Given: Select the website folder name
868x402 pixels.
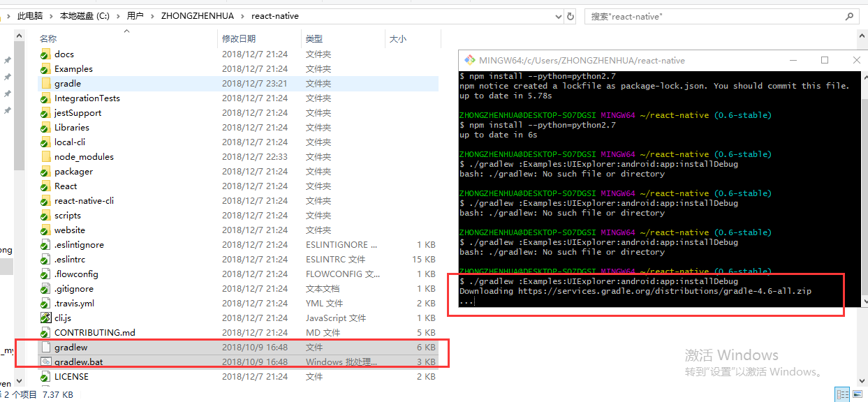Looking at the screenshot, I should 70,230.
